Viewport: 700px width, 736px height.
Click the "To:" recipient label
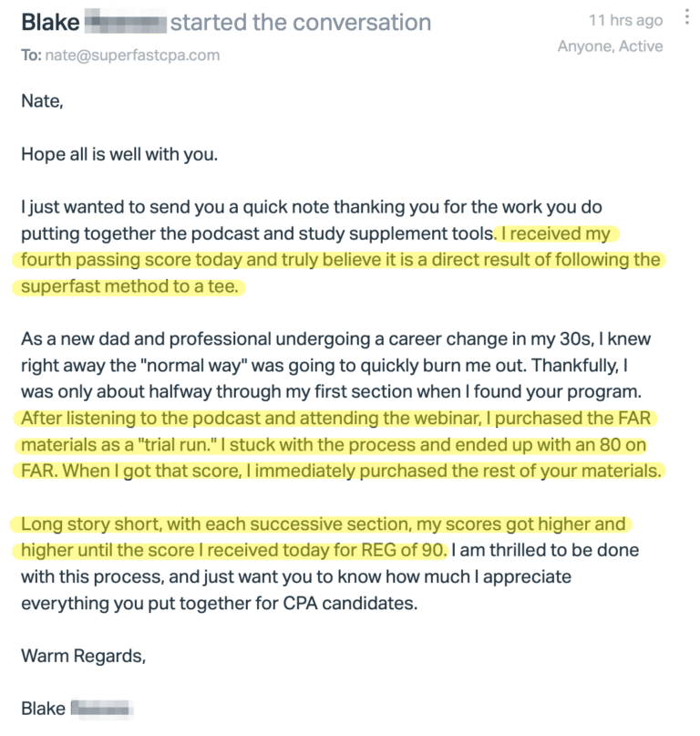(30, 55)
